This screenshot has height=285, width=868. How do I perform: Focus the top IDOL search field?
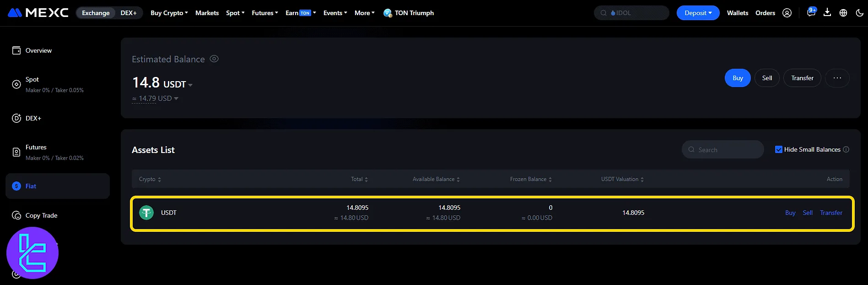tap(631, 13)
